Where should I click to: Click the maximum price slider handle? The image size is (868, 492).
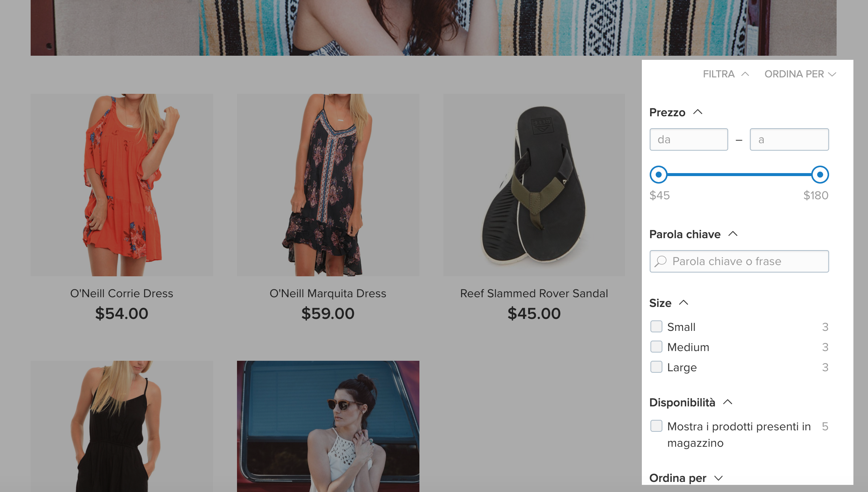[820, 175]
